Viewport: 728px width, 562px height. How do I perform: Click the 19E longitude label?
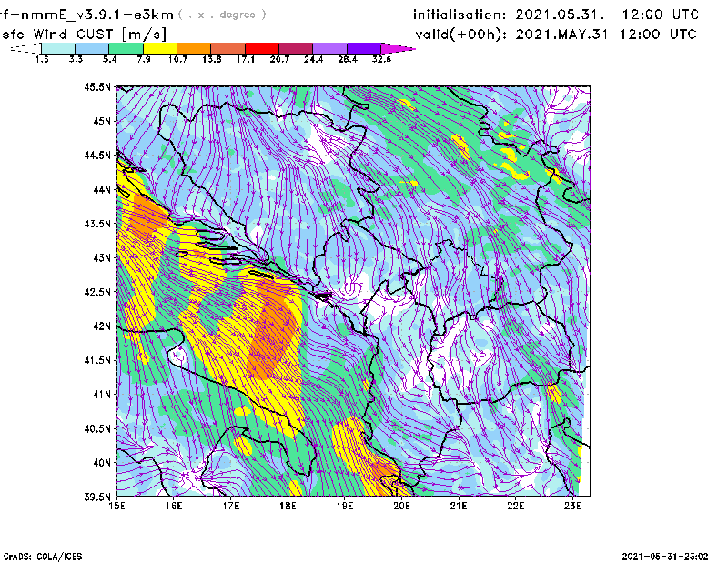pos(345,506)
